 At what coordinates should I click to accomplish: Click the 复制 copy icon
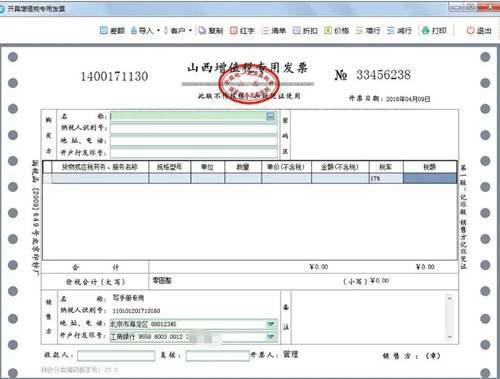click(202, 31)
